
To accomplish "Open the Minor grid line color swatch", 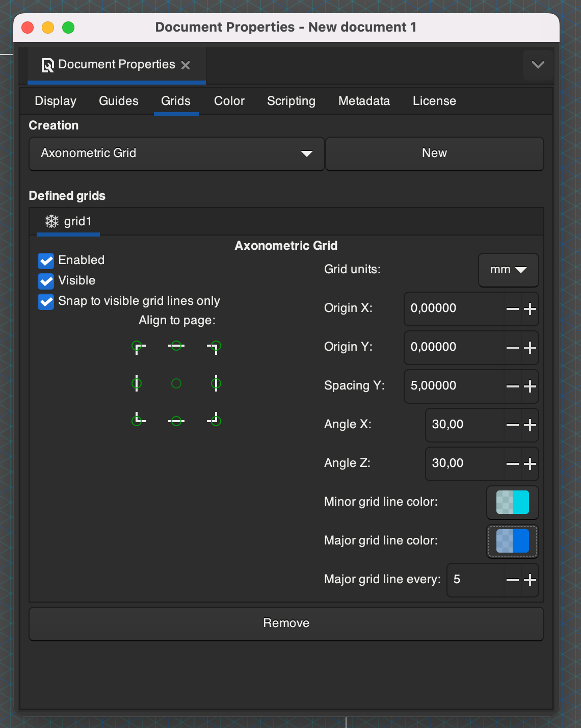I will coord(512,502).
